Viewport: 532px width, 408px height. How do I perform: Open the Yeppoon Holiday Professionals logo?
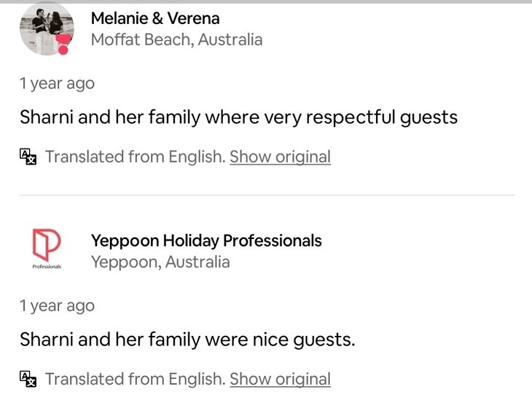[x=47, y=245]
